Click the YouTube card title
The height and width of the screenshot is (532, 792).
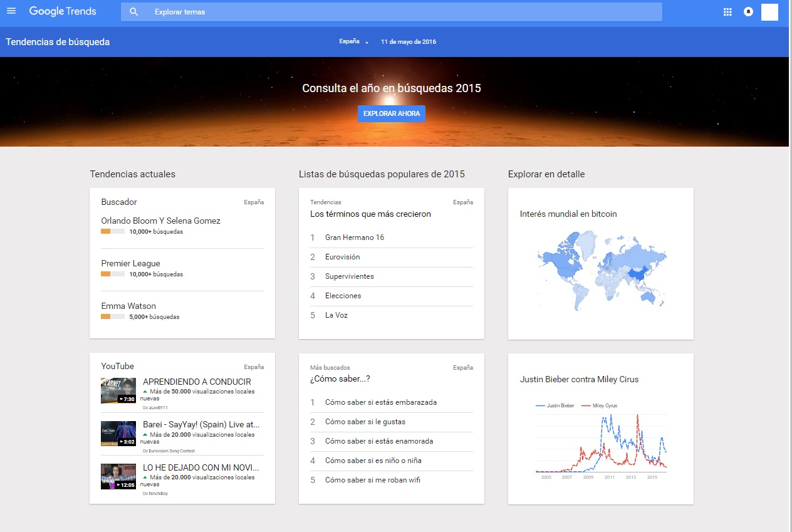118,366
